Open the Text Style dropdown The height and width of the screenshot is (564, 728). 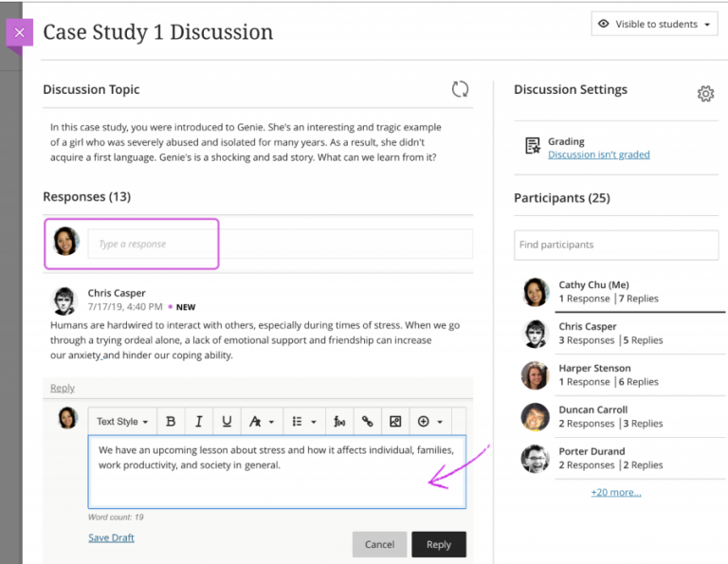122,422
